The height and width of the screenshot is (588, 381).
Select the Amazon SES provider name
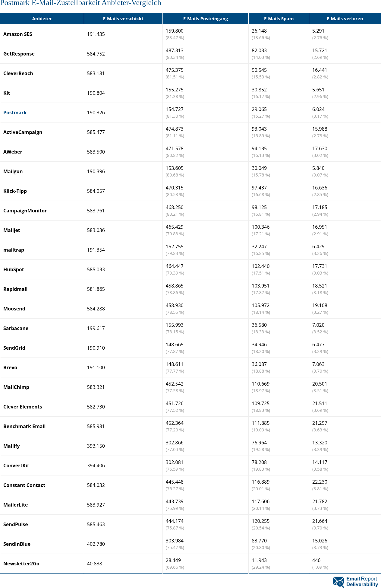[x=17, y=34]
